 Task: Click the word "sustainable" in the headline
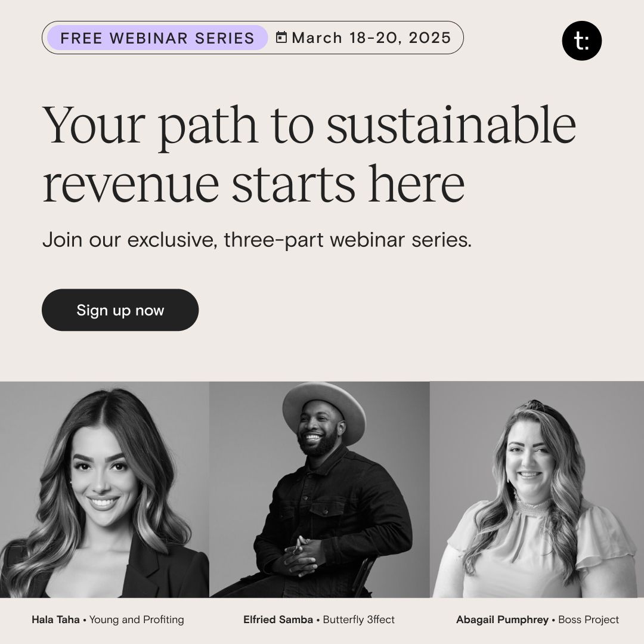coord(451,127)
